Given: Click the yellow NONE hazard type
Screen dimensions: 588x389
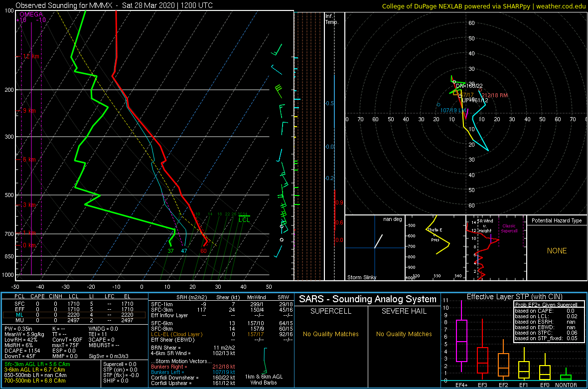Looking at the screenshot, I should (x=557, y=251).
